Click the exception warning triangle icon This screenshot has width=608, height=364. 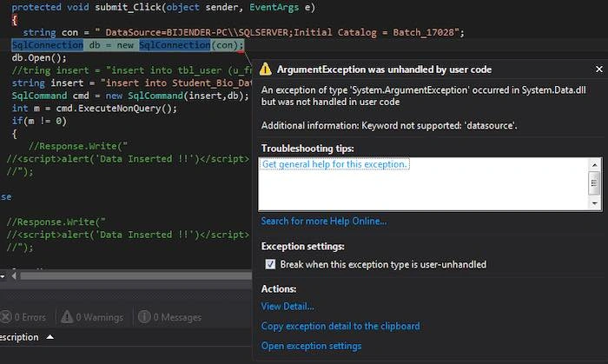265,69
